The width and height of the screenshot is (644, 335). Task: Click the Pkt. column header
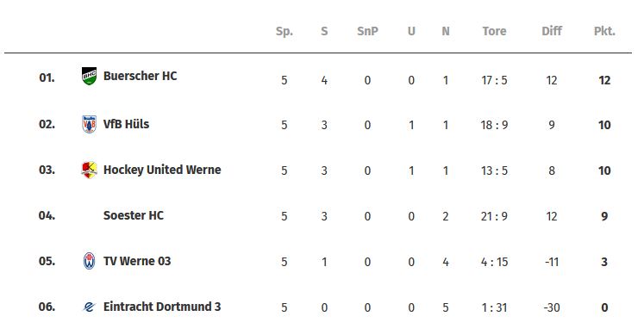604,31
